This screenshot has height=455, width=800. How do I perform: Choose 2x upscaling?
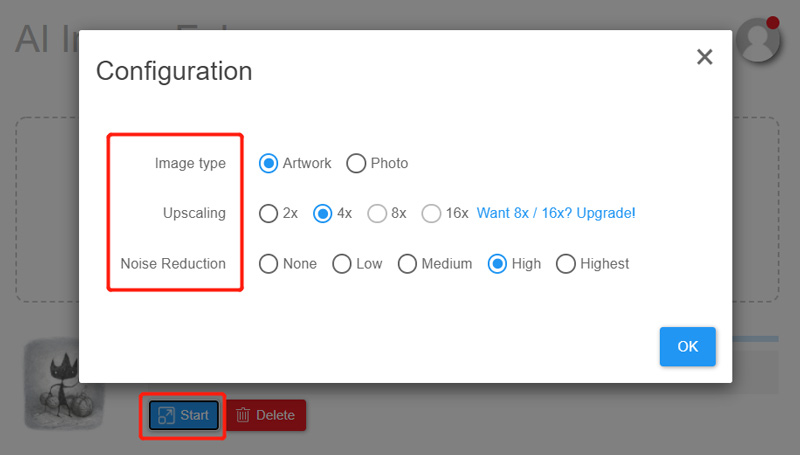coord(268,213)
